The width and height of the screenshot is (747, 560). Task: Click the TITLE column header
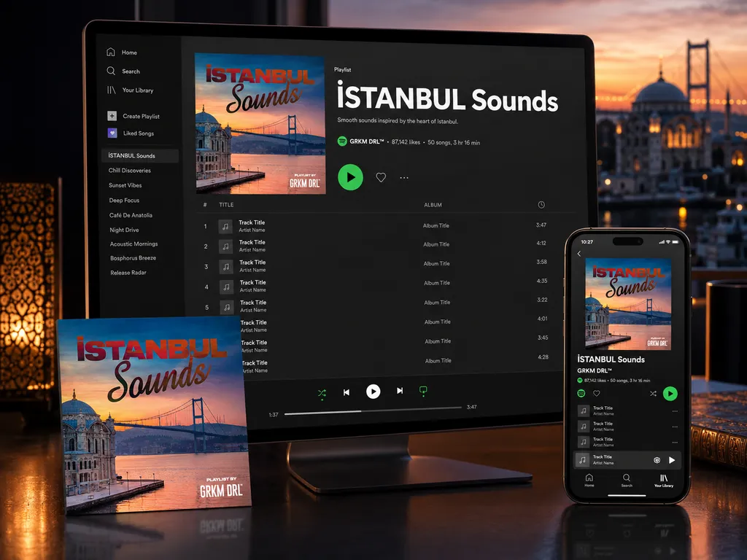pyautogui.click(x=226, y=205)
